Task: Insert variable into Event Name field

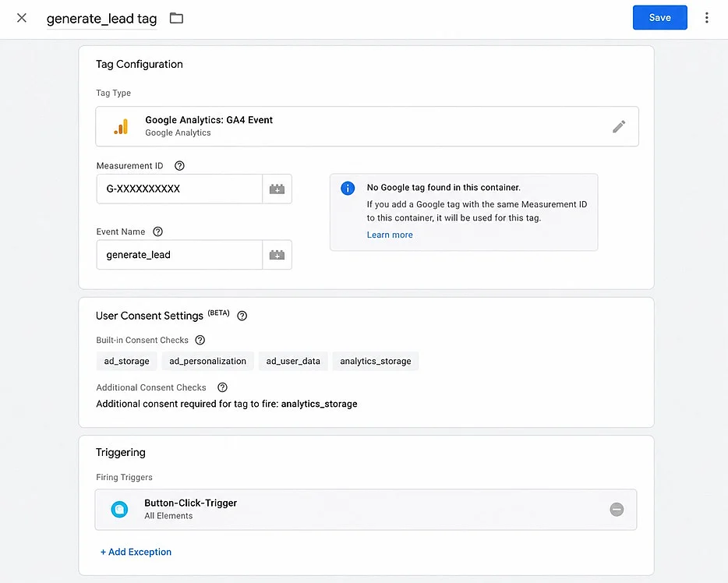Action: pos(277,255)
